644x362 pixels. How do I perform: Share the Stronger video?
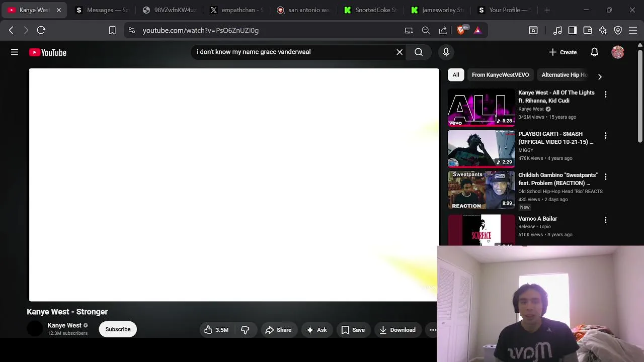[278, 330]
